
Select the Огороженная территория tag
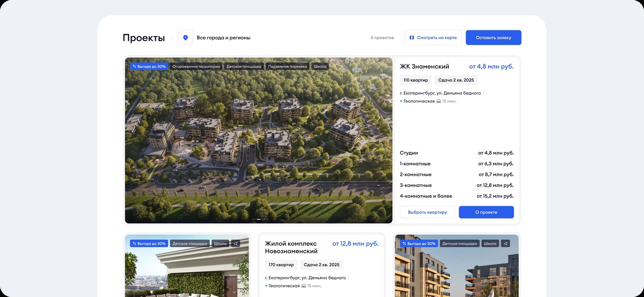[x=196, y=66]
